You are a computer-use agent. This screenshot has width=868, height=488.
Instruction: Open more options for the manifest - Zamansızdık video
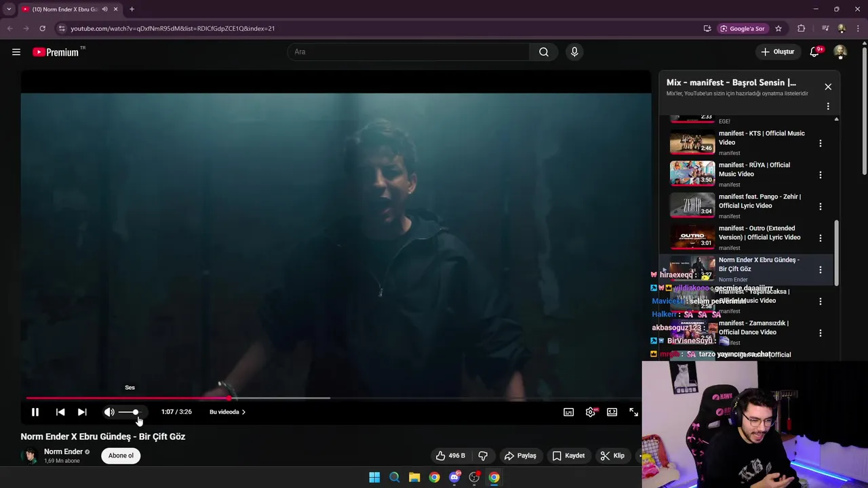coord(821,333)
